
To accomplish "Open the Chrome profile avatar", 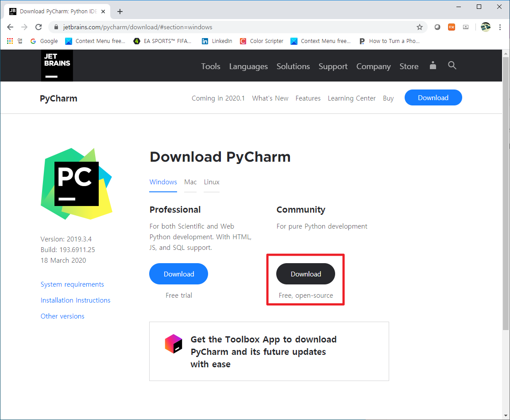I will (485, 27).
